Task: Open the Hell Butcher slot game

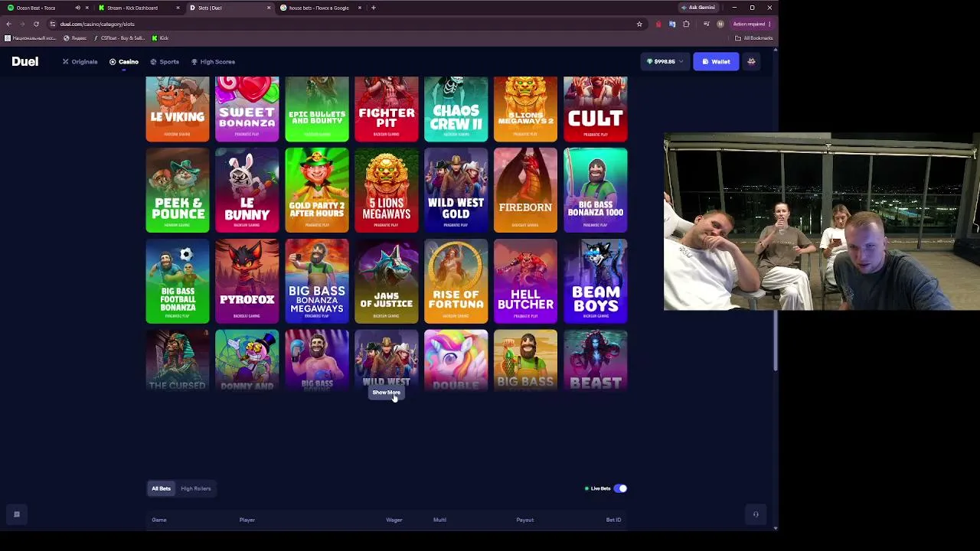Action: pos(526,281)
